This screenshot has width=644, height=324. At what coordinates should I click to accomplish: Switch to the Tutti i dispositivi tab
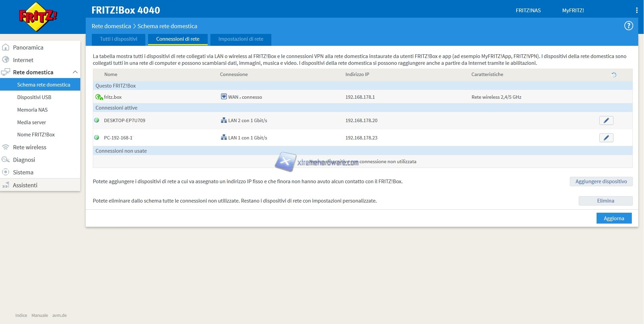(119, 39)
